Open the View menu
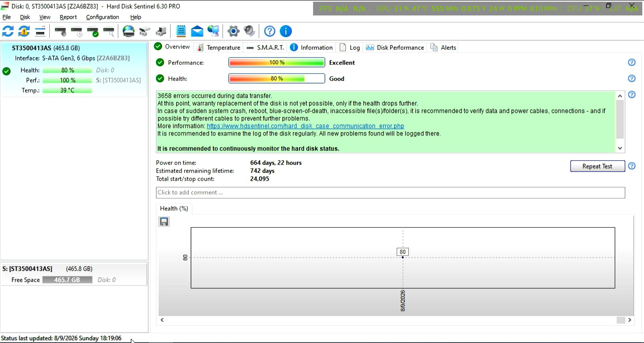 pos(45,17)
